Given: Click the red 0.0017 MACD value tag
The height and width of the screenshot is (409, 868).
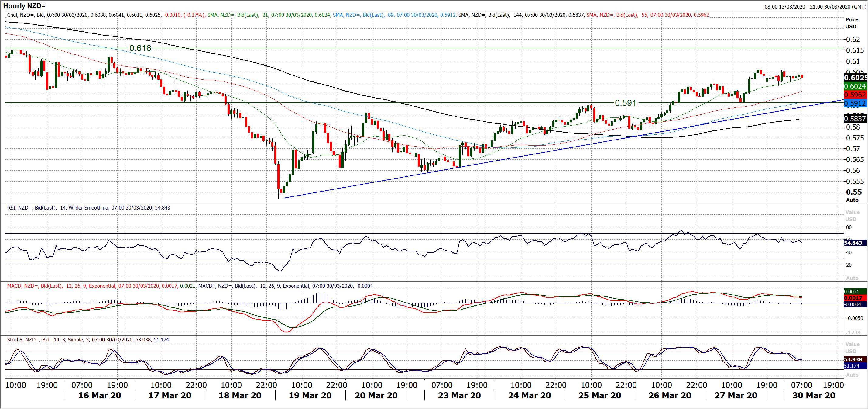Looking at the screenshot, I should point(855,298).
